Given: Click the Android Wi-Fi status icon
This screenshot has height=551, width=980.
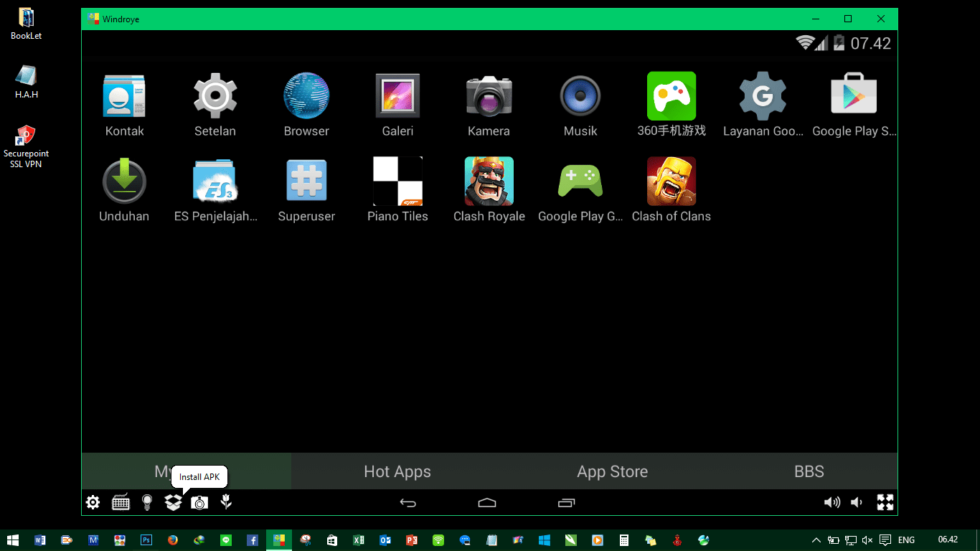Looking at the screenshot, I should [804, 42].
